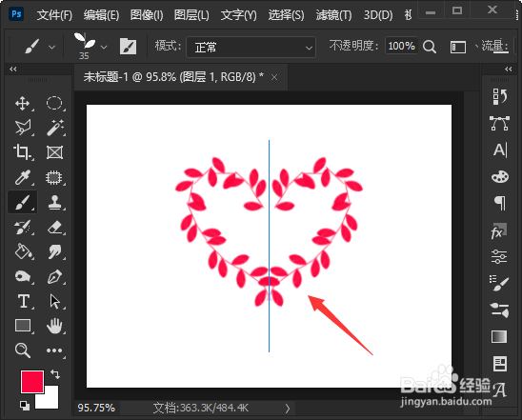Select the Zoom tool in toolbox
Viewport: 522px width, 420px height.
click(x=22, y=350)
